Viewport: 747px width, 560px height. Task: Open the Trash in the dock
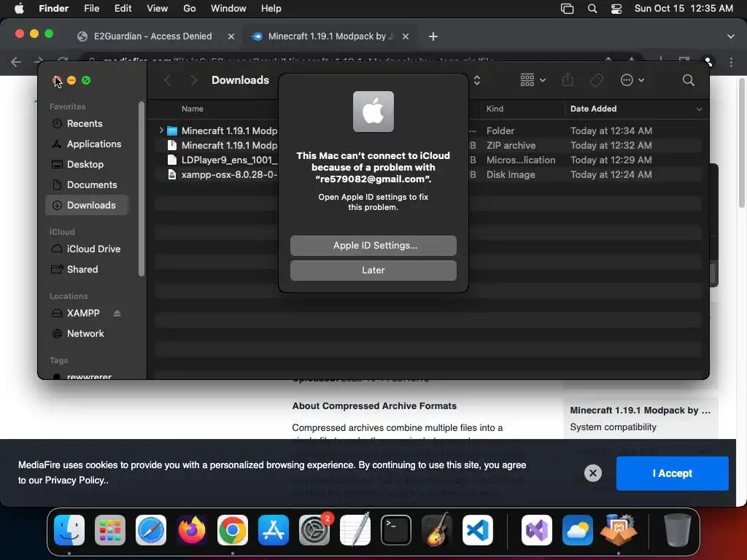click(678, 530)
